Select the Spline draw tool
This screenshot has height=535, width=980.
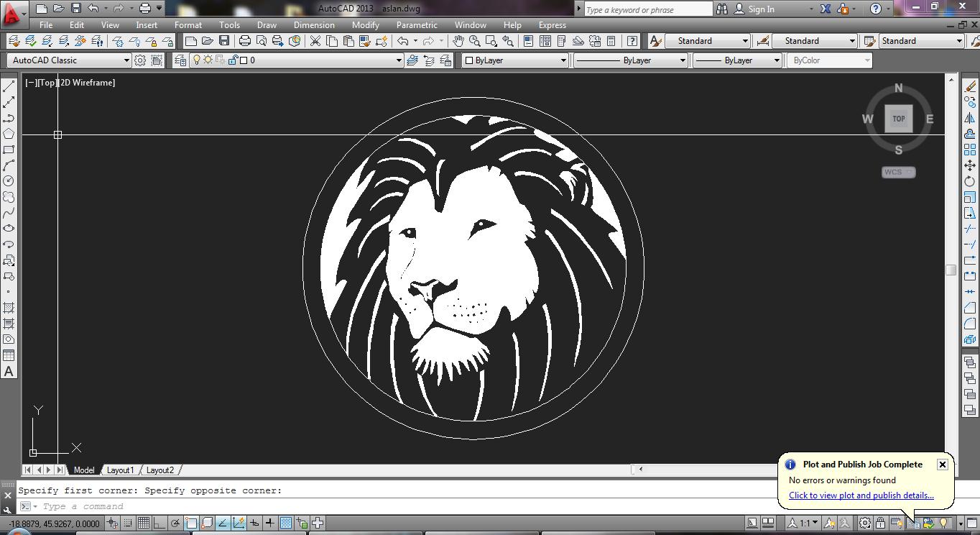coord(9,213)
